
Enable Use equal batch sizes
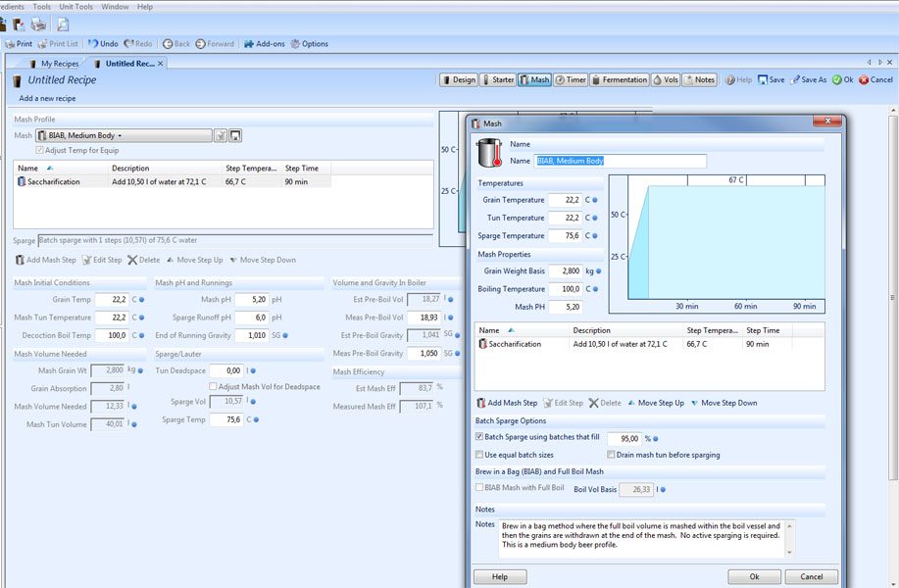pos(479,455)
